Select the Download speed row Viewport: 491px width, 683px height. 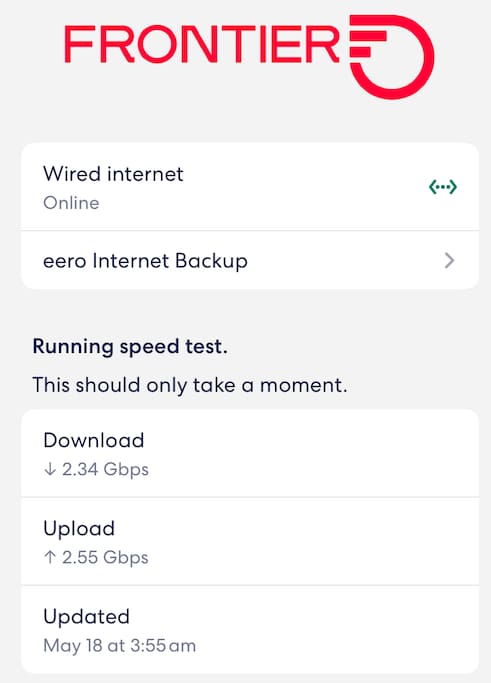[x=250, y=453]
